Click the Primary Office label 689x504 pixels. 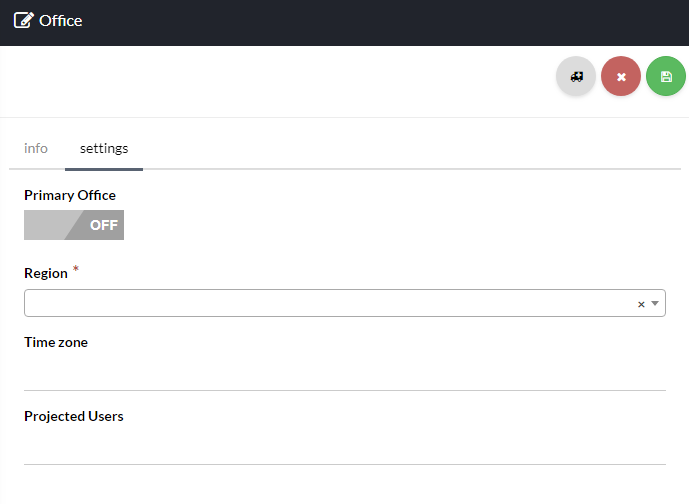pos(70,195)
